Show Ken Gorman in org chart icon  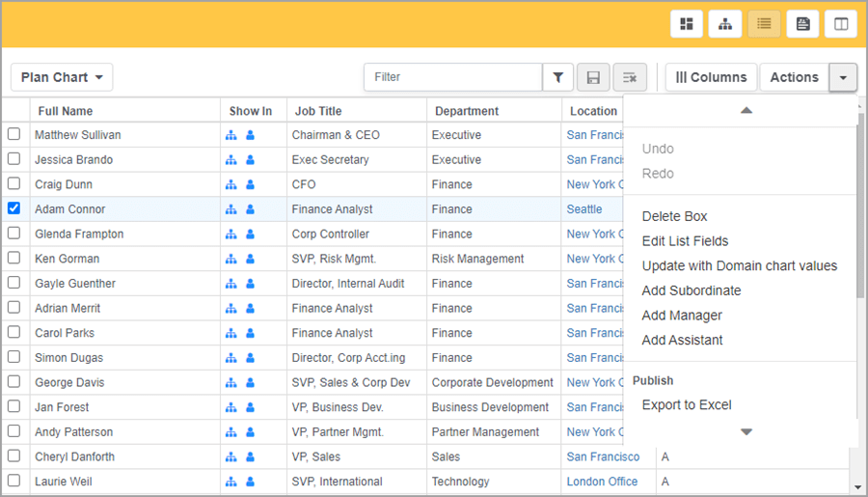(231, 259)
